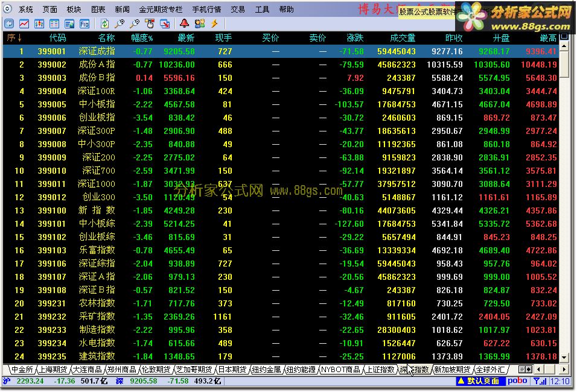Screen dimensions: 577x392
Task: Select the 建筑指数 row
Action: [x=281, y=356]
